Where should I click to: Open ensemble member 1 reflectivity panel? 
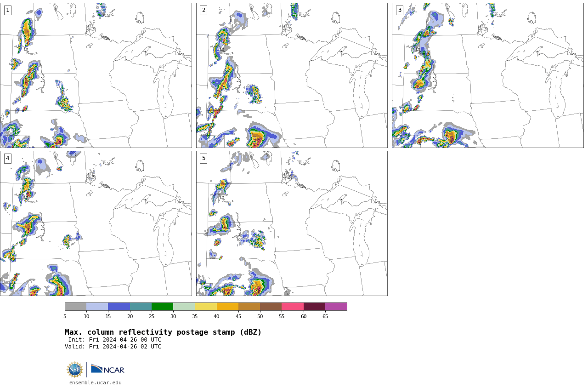point(96,75)
